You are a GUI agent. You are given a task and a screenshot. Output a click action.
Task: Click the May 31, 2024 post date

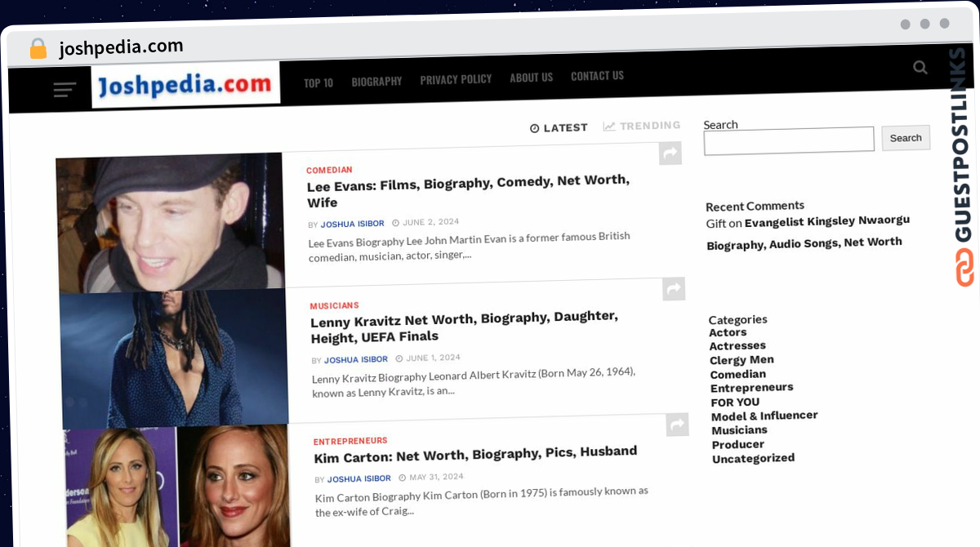tap(431, 477)
